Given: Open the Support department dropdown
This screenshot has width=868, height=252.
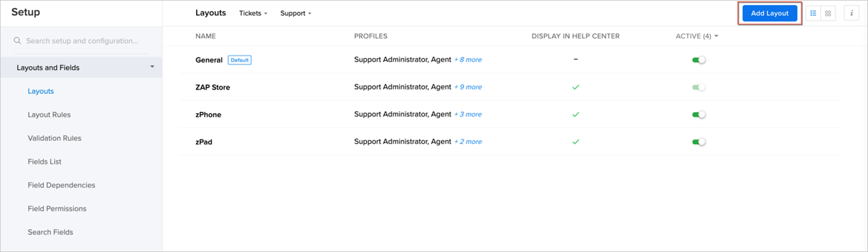Looking at the screenshot, I should (296, 13).
